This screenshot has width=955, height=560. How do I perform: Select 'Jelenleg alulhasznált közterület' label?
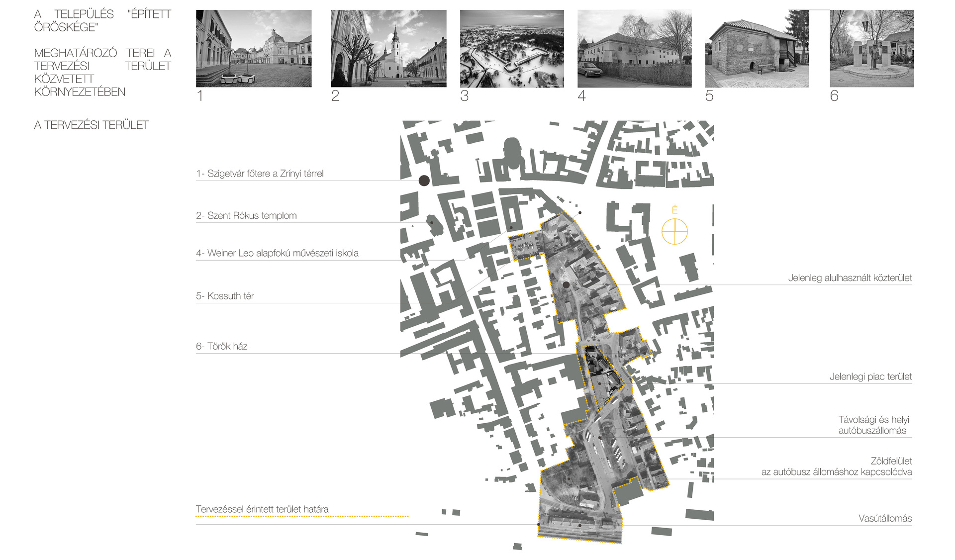tap(850, 278)
